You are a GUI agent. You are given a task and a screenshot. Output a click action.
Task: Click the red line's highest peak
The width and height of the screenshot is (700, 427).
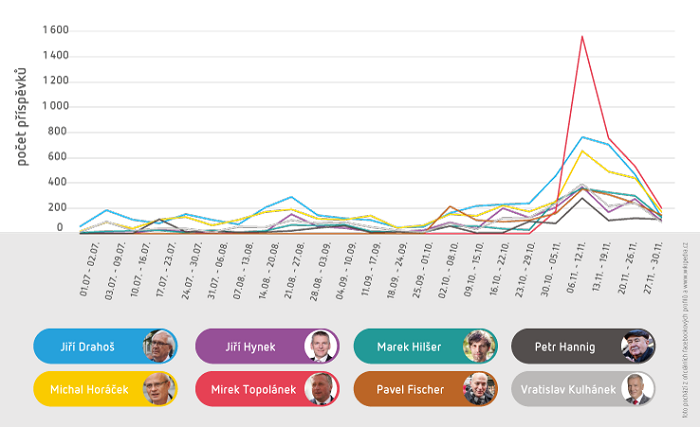pyautogui.click(x=582, y=37)
